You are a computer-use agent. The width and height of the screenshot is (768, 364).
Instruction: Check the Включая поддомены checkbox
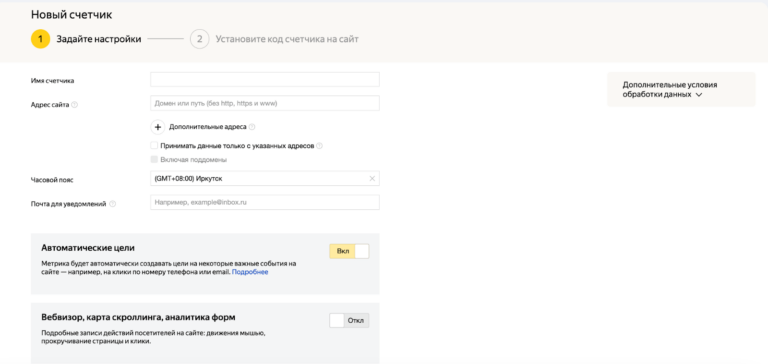click(154, 159)
